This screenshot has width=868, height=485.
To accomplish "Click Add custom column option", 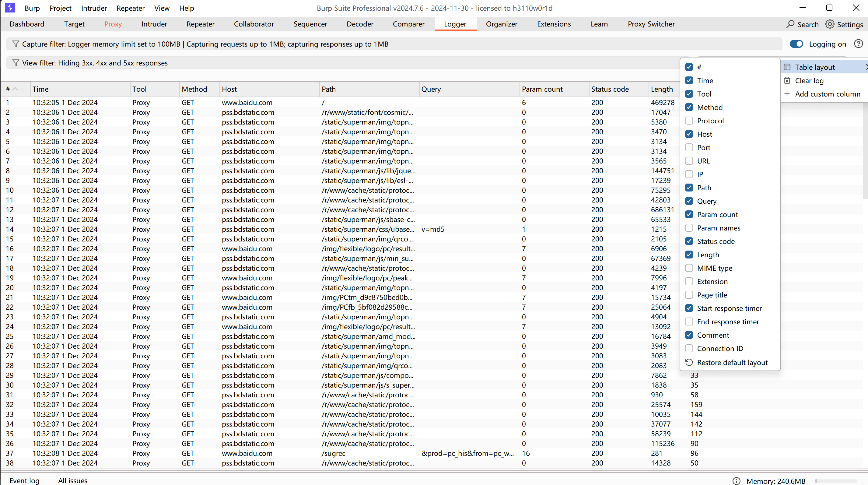I will 827,94.
